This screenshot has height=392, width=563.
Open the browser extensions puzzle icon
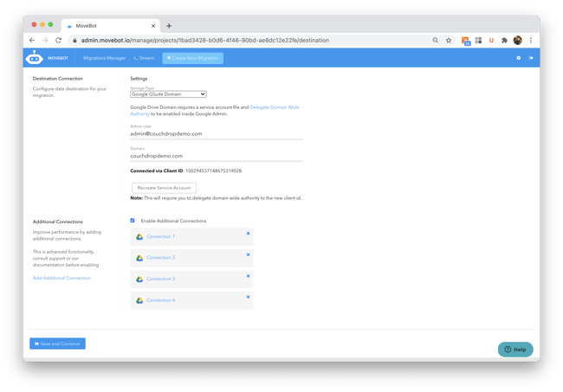pos(504,40)
